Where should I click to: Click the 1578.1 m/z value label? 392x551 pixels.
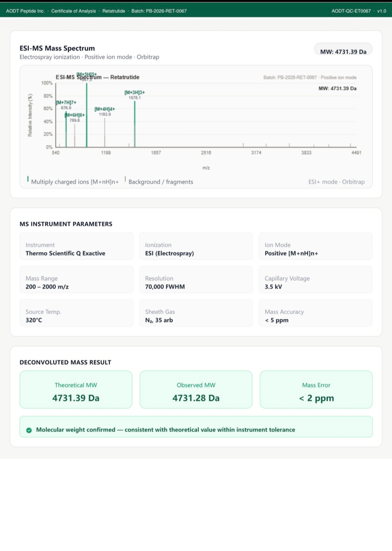135,98
